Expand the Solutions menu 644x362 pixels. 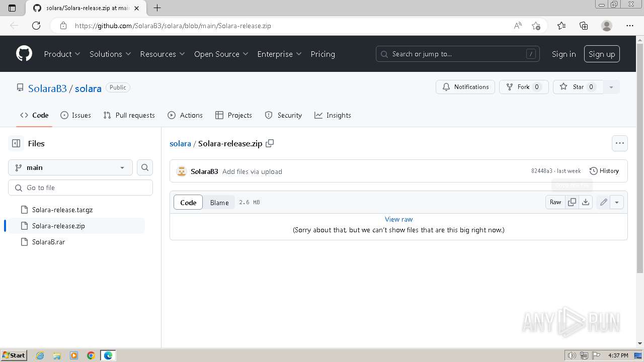click(110, 54)
